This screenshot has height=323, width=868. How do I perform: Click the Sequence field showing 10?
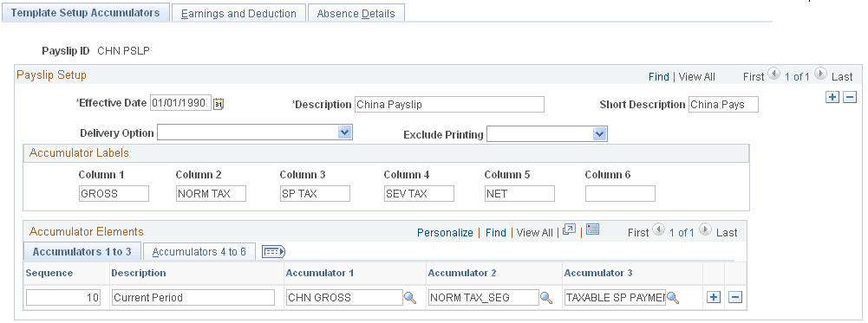pyautogui.click(x=63, y=298)
